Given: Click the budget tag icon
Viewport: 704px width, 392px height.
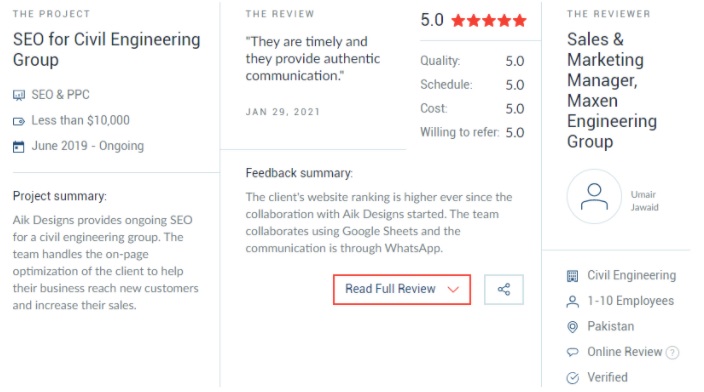Looking at the screenshot, I should 19,121.
